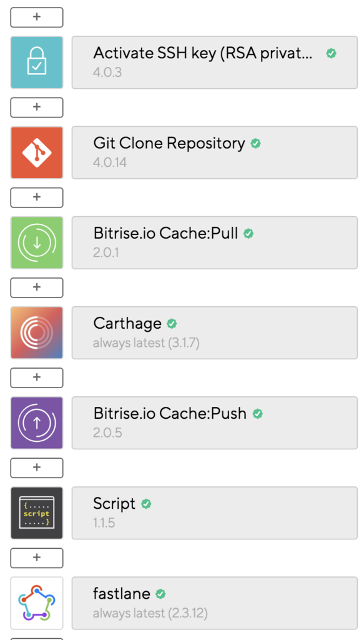Viewport: 364px width, 640px height.
Task: Insert a step between Script and fastlane
Action: [x=37, y=558]
